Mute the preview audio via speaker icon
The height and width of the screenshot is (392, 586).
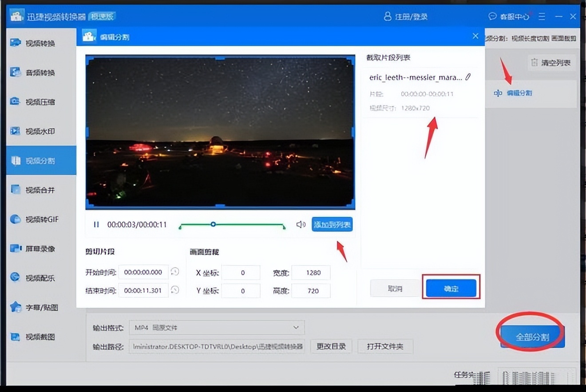tap(301, 224)
